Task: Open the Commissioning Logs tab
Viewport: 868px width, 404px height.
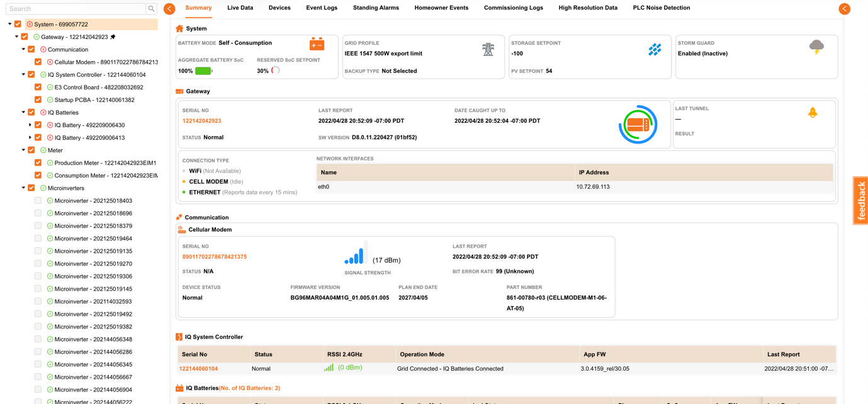Action: click(514, 8)
